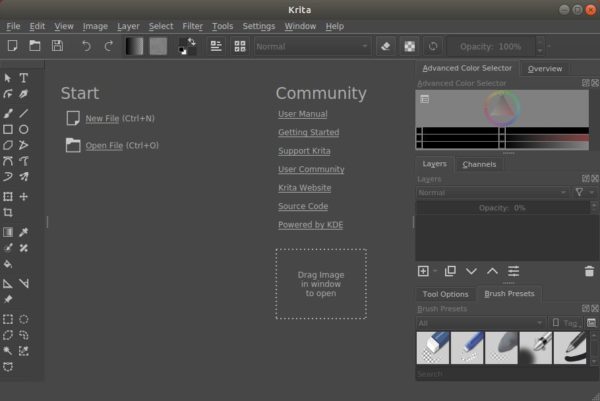The width and height of the screenshot is (600, 401).
Task: Open layer properties sliders icon
Action: point(514,271)
